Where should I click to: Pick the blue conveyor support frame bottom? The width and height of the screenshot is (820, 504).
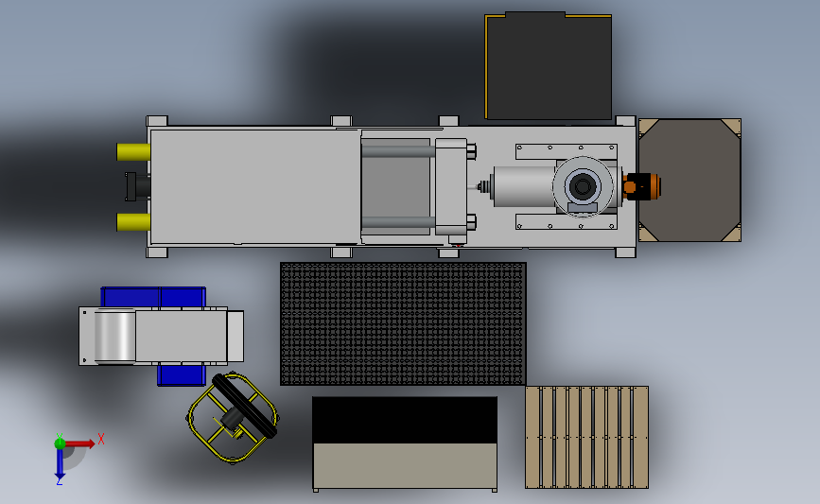point(182,374)
